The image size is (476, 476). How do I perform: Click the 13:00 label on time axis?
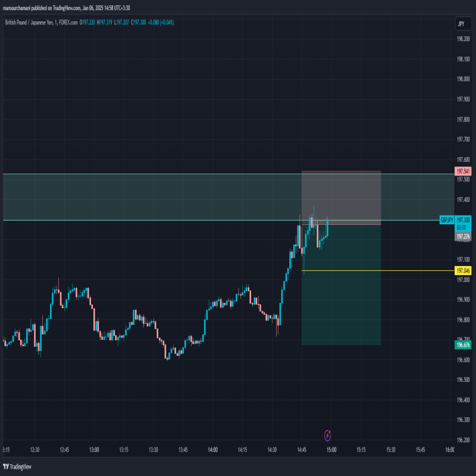pos(93,450)
